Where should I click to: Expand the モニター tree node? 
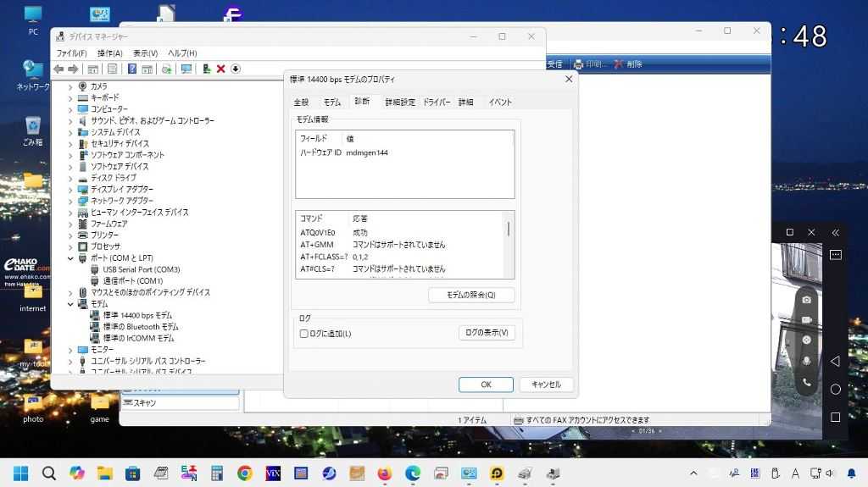[x=70, y=350]
